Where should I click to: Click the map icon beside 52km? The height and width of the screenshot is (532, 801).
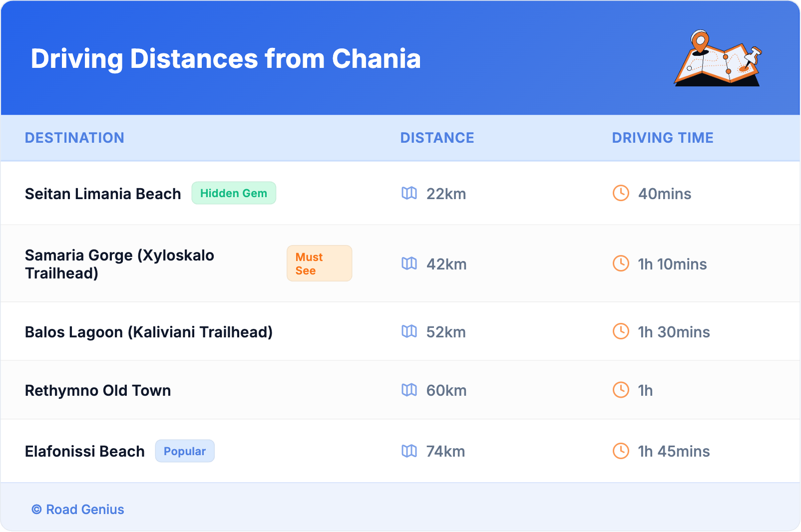[409, 331]
